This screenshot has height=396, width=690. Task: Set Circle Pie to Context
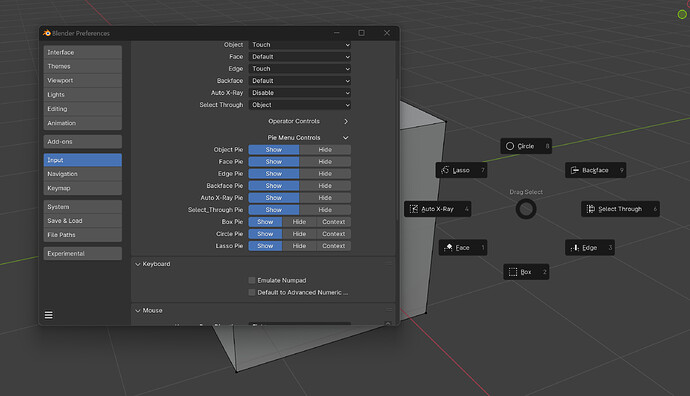click(x=334, y=234)
